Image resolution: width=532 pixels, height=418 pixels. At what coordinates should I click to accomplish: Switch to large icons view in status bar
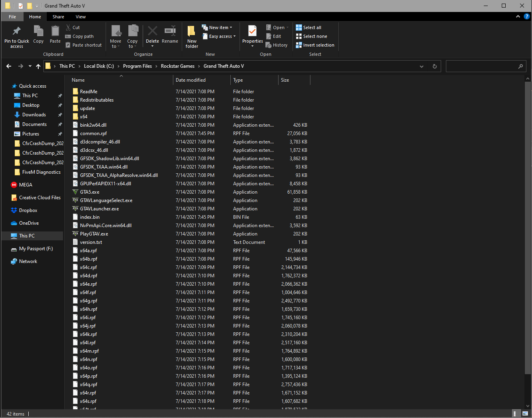(525, 414)
